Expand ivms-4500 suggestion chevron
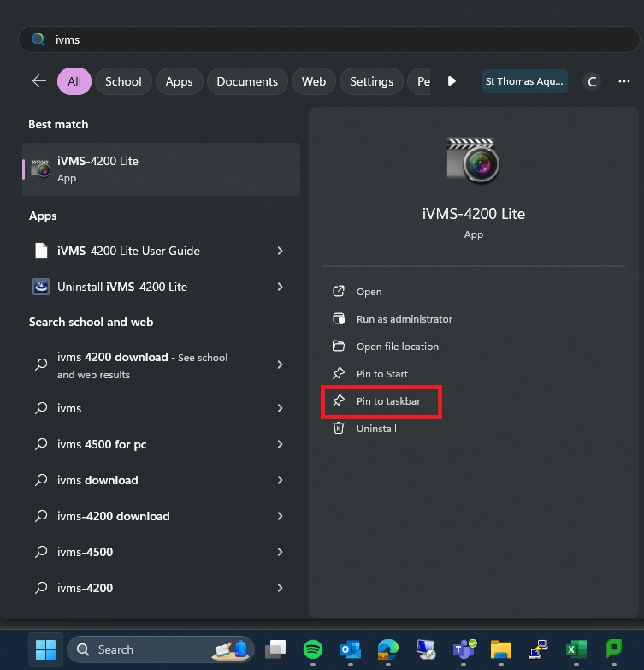The height and width of the screenshot is (670, 644). pos(281,552)
